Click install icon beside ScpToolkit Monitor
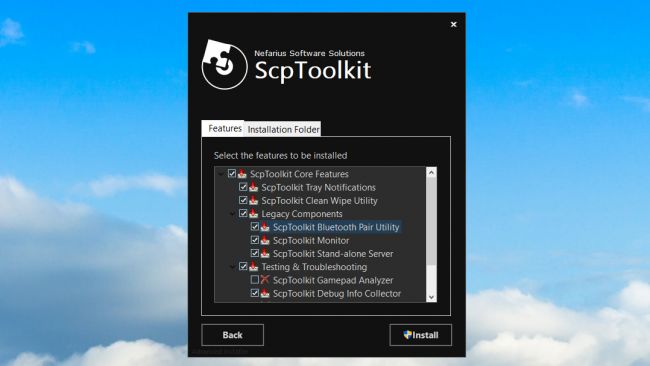 [265, 240]
